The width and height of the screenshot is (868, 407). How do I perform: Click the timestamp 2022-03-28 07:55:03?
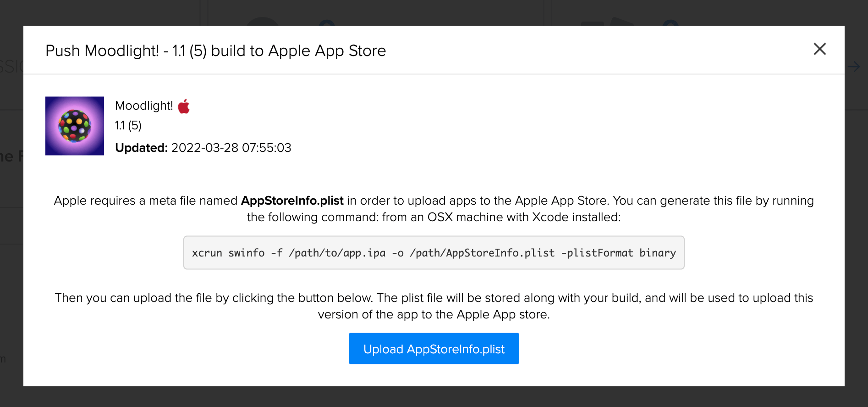[231, 148]
